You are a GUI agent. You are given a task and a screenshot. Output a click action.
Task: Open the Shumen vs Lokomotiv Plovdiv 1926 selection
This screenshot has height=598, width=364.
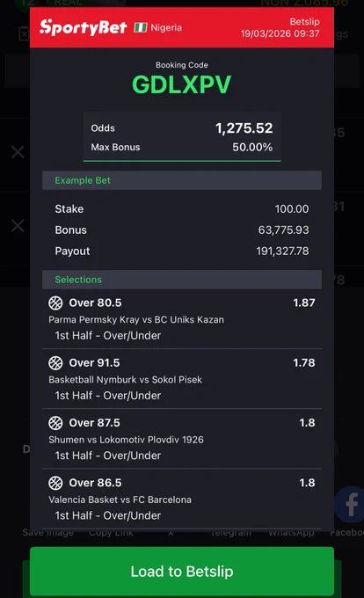[x=182, y=439]
